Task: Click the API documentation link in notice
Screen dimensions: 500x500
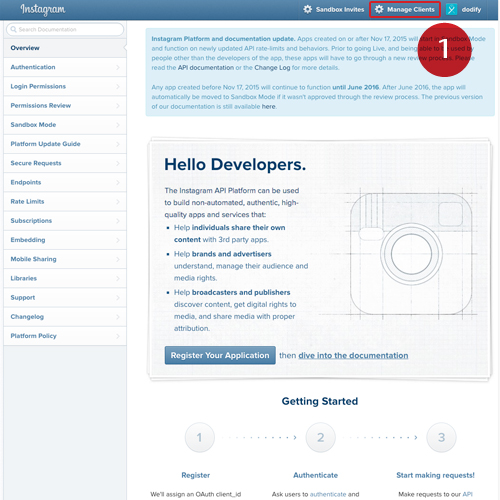Action: click(x=206, y=68)
